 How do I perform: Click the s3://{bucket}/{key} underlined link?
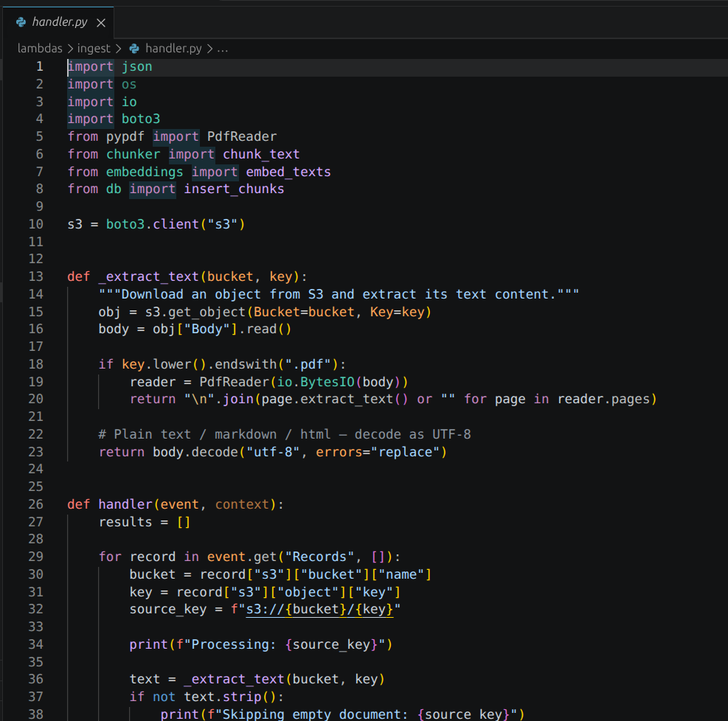[319, 610]
